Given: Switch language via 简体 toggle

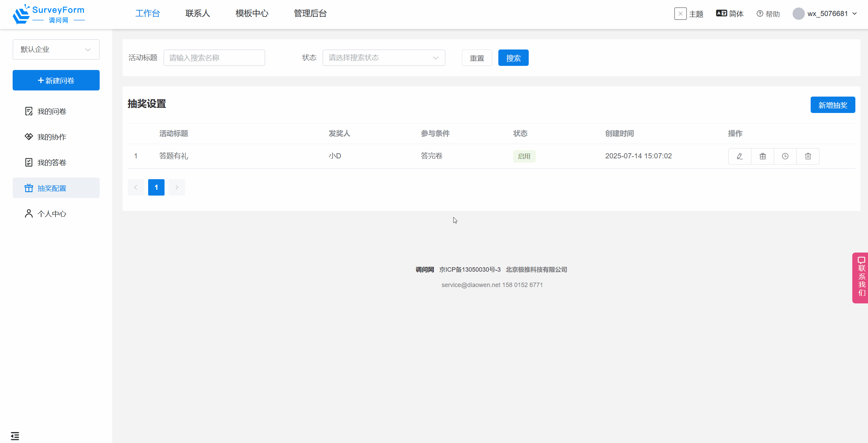Looking at the screenshot, I should [730, 14].
